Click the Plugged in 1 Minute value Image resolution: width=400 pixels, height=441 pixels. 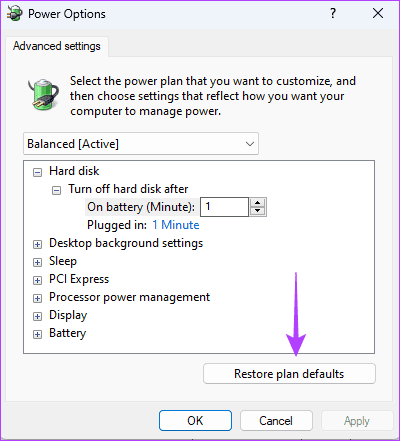(176, 225)
